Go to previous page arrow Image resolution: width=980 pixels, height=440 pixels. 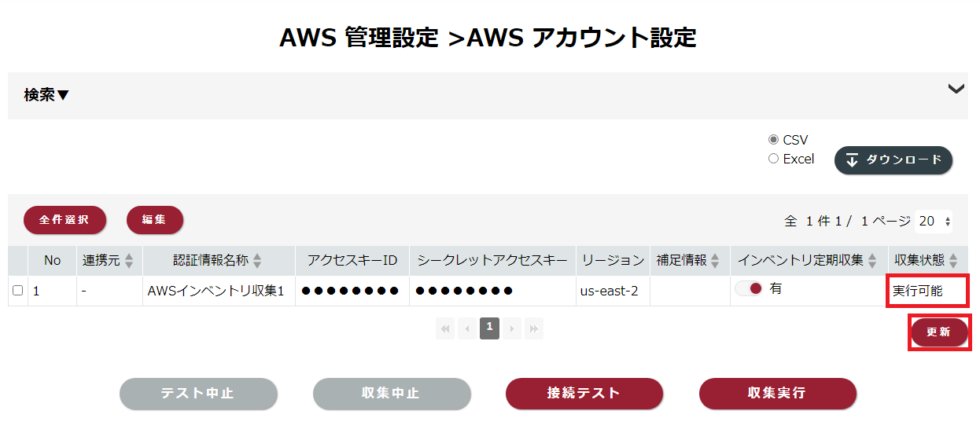468,328
